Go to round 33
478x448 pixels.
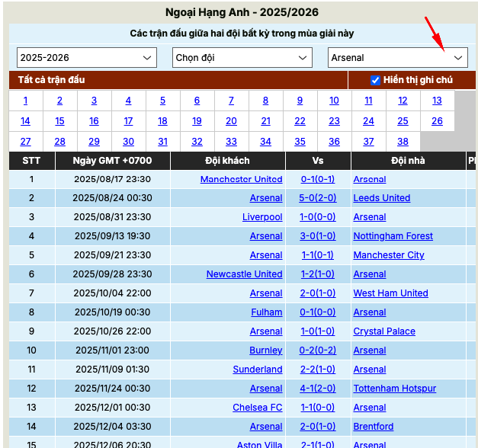pos(232,142)
